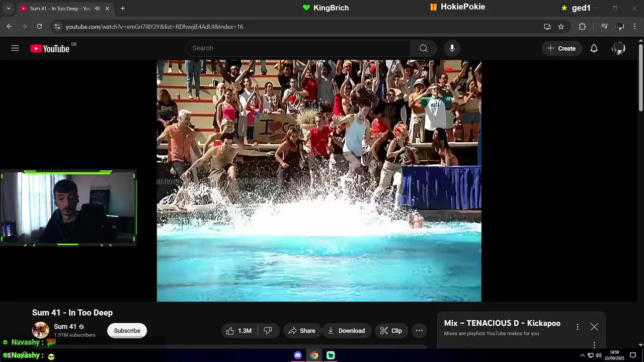
Task: Click Chrome icon in taskbar
Action: click(314, 355)
